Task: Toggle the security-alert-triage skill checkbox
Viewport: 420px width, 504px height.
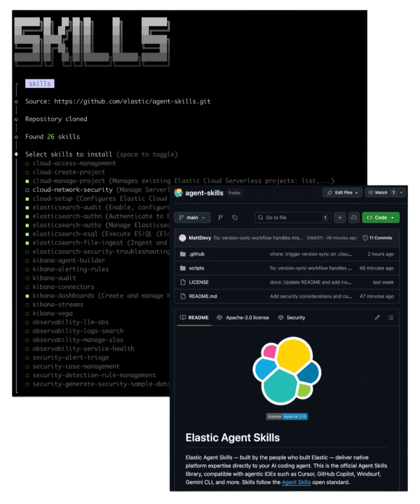Action: point(27,358)
